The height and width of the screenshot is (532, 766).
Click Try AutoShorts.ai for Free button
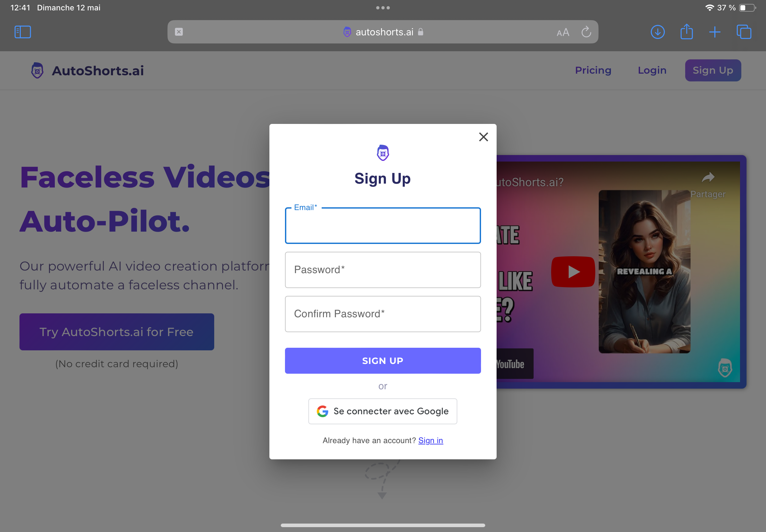tap(117, 332)
